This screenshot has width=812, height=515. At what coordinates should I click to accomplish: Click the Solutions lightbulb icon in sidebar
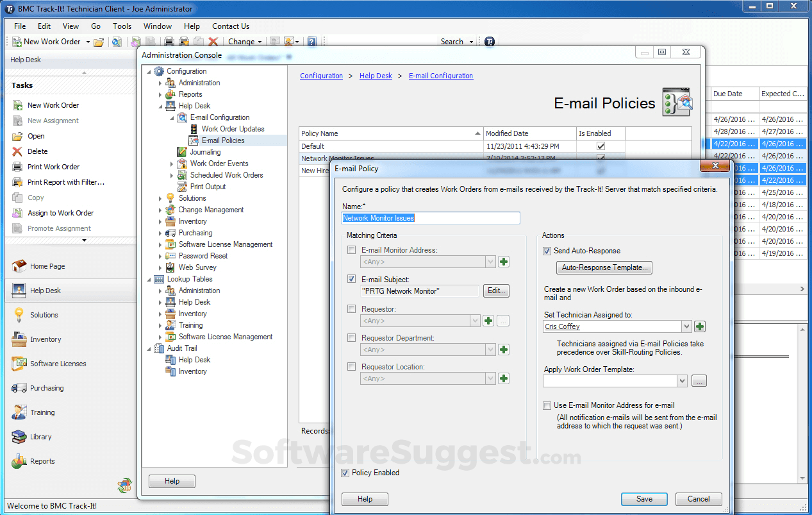tap(19, 315)
